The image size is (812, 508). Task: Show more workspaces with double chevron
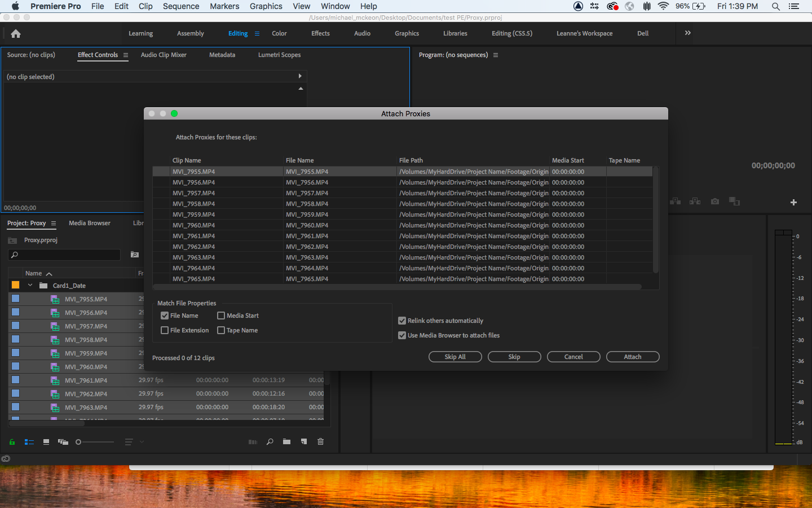point(687,33)
